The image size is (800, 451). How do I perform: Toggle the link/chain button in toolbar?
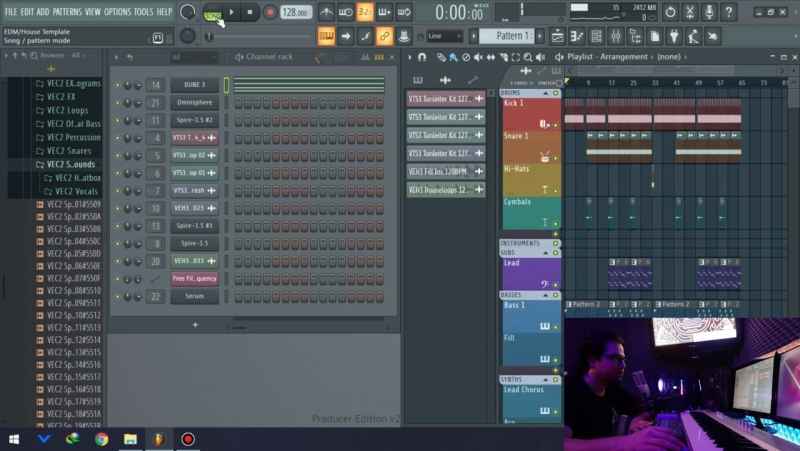coord(384,36)
